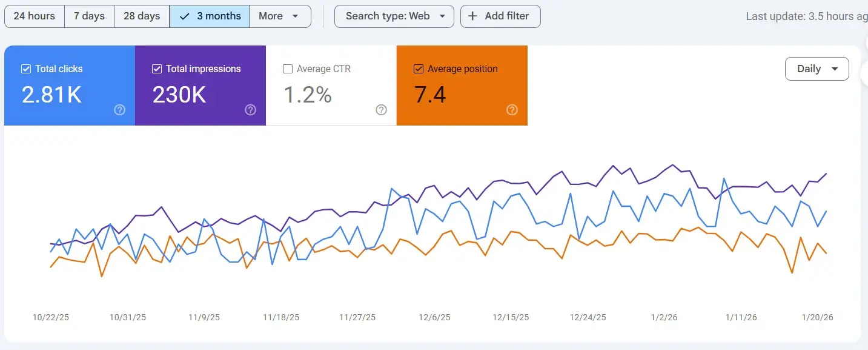This screenshot has height=350, width=868.
Task: Click the 12/6/25 date on chart axis
Action: (434, 317)
